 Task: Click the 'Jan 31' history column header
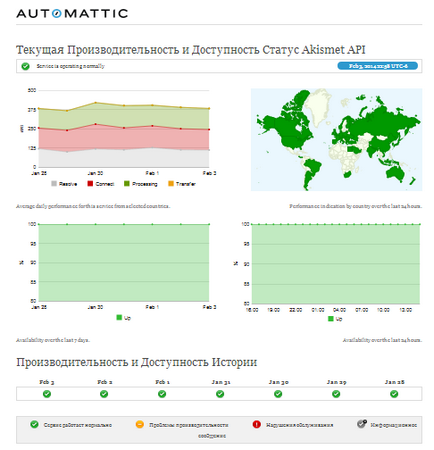(x=221, y=382)
